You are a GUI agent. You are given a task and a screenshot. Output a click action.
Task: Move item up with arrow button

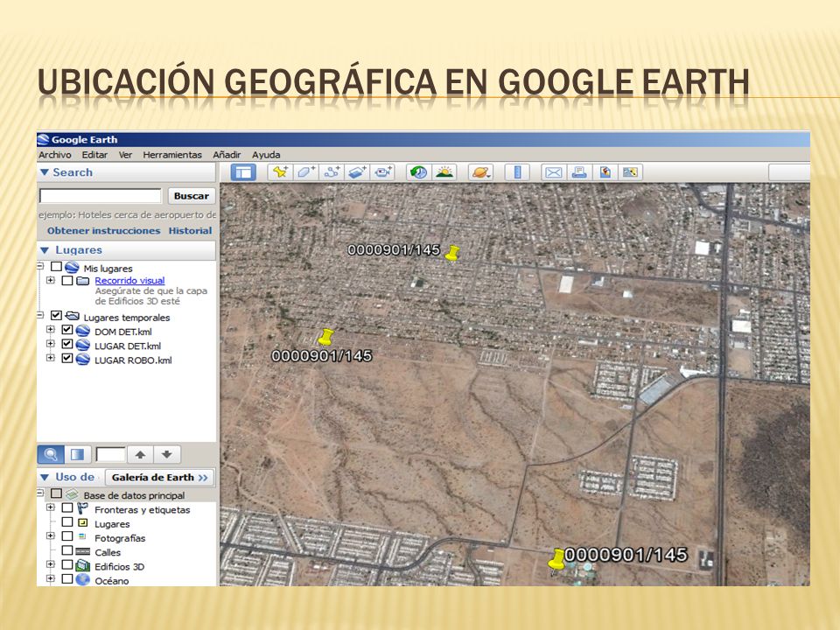140,455
